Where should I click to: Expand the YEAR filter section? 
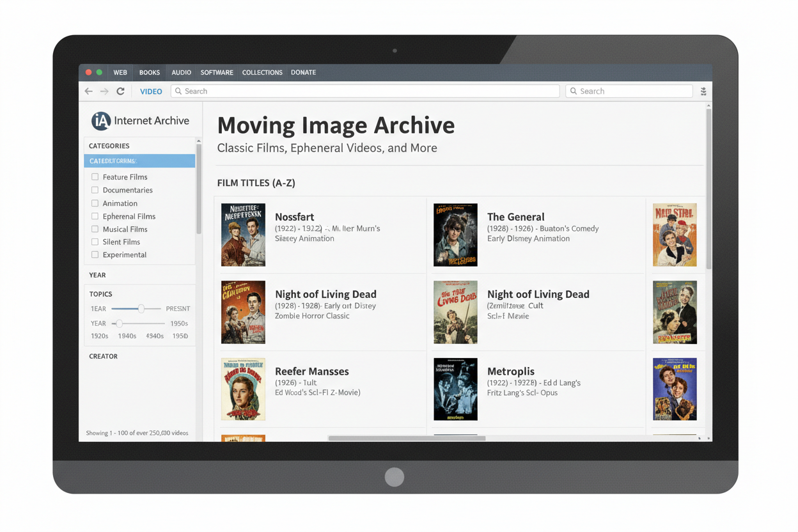pyautogui.click(x=98, y=275)
